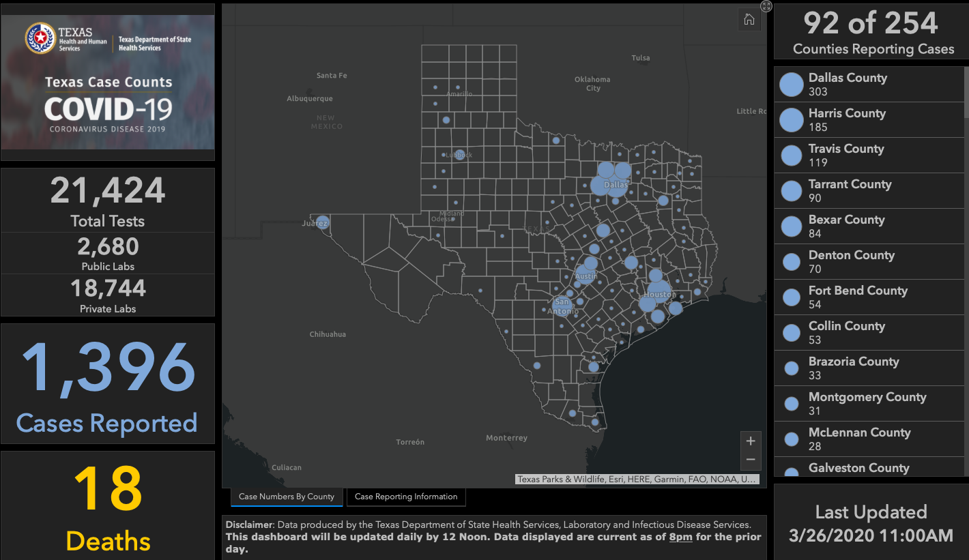Click the Dallas County circle icon in list
Screen dimensions: 969x560
(791, 85)
